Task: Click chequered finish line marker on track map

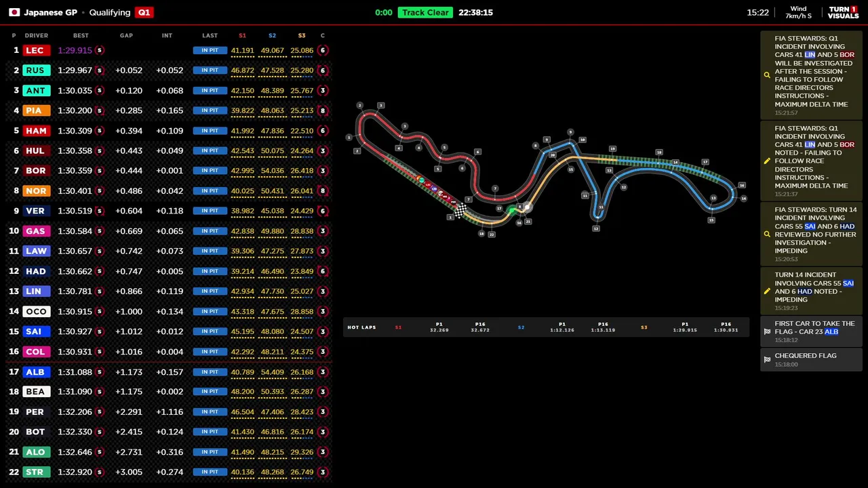Action: coord(460,212)
